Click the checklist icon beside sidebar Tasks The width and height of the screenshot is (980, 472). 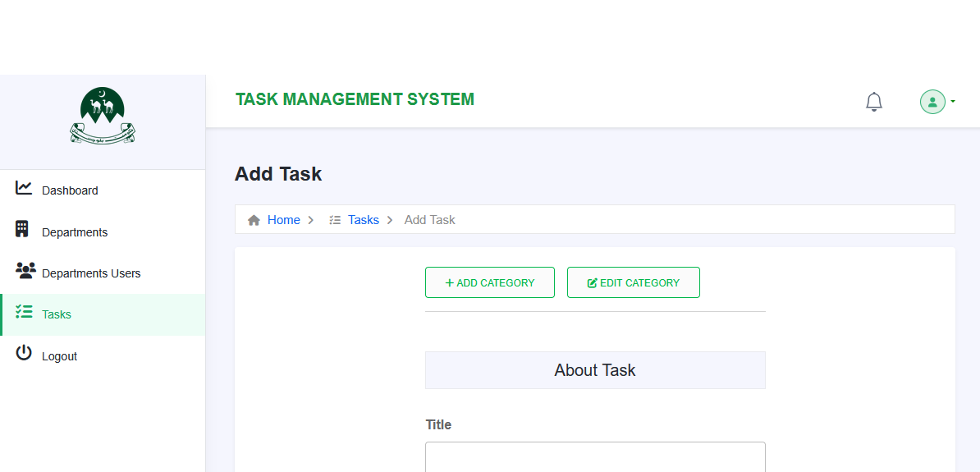[24, 312]
